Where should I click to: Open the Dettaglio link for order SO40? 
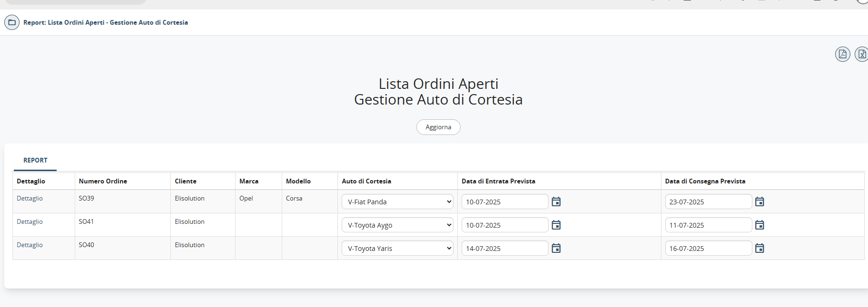(30, 245)
